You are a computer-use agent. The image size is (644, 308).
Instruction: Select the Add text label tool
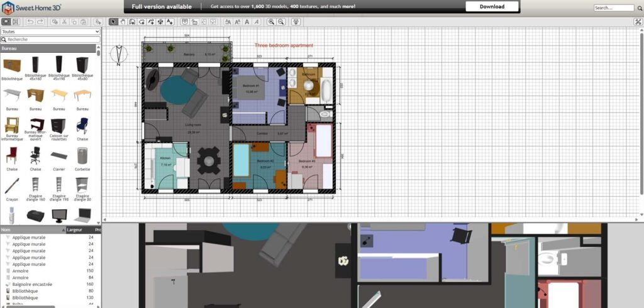(x=170, y=22)
